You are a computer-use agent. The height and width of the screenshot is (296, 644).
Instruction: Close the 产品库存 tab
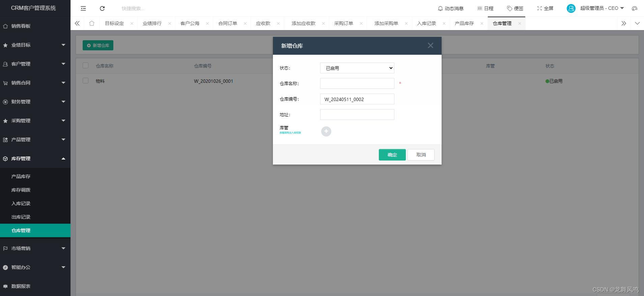482,23
